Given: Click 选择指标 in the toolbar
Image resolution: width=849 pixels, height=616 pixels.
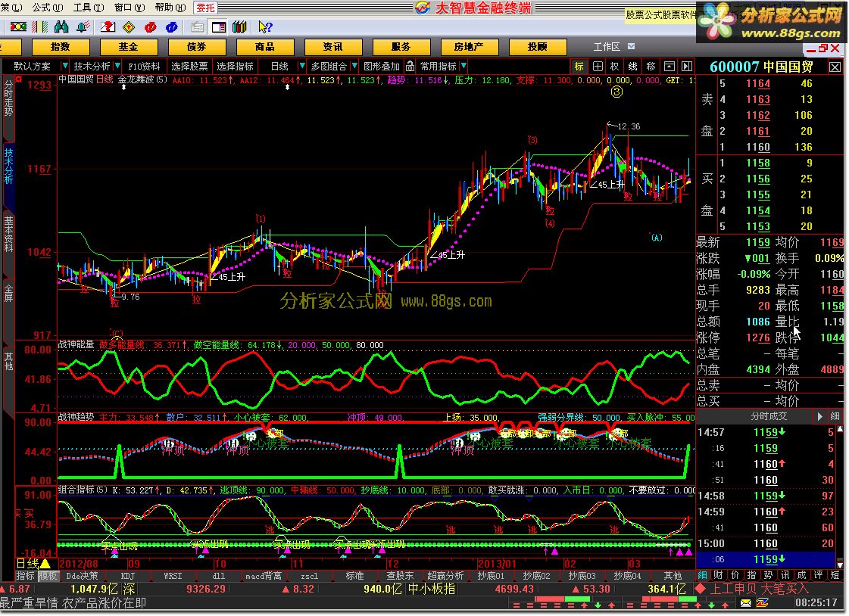Looking at the screenshot, I should [x=235, y=66].
